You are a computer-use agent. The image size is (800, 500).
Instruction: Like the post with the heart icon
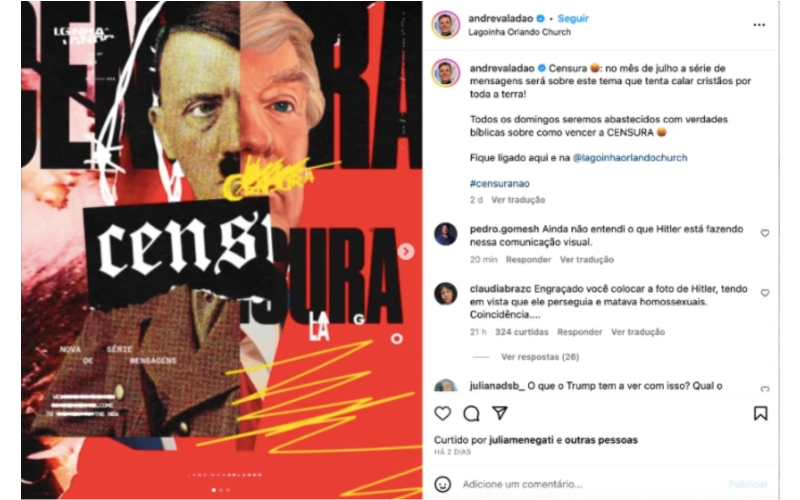[x=442, y=413]
